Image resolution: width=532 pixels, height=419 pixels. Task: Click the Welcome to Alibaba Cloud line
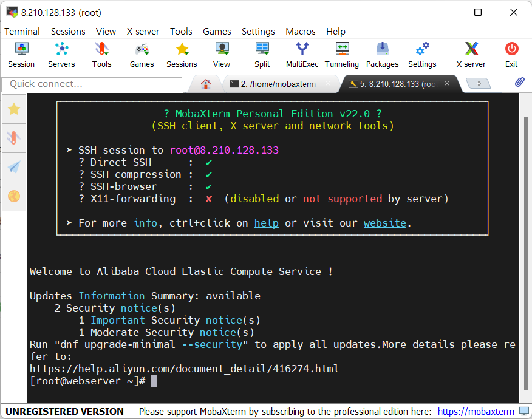(181, 272)
